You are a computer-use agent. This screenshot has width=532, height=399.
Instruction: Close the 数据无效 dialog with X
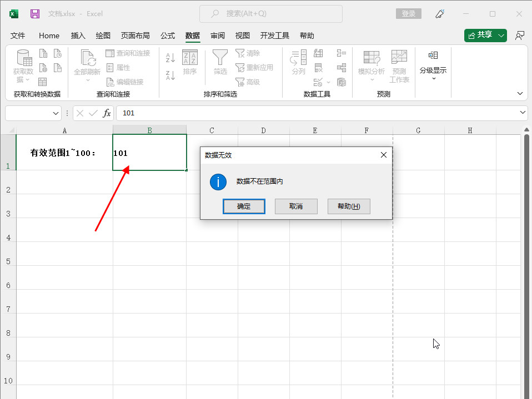point(383,155)
